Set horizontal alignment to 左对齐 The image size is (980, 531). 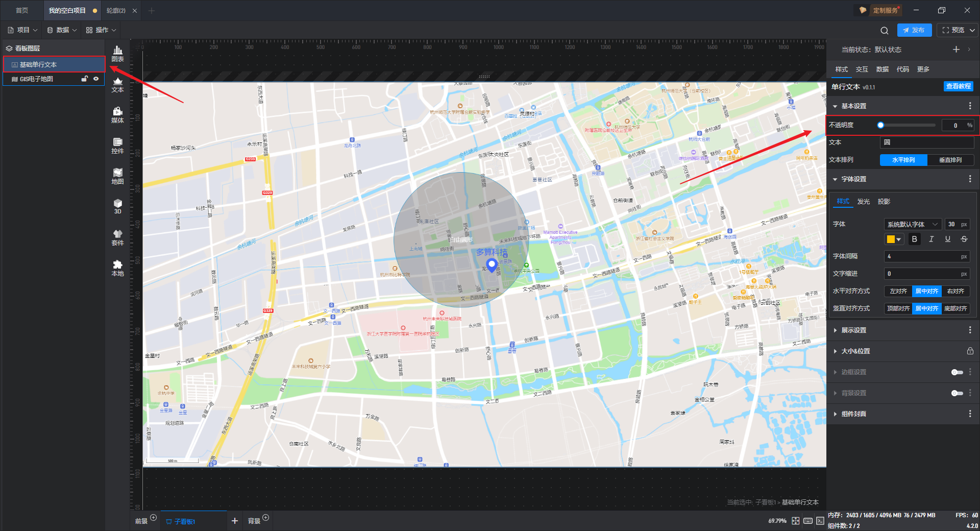(x=898, y=291)
